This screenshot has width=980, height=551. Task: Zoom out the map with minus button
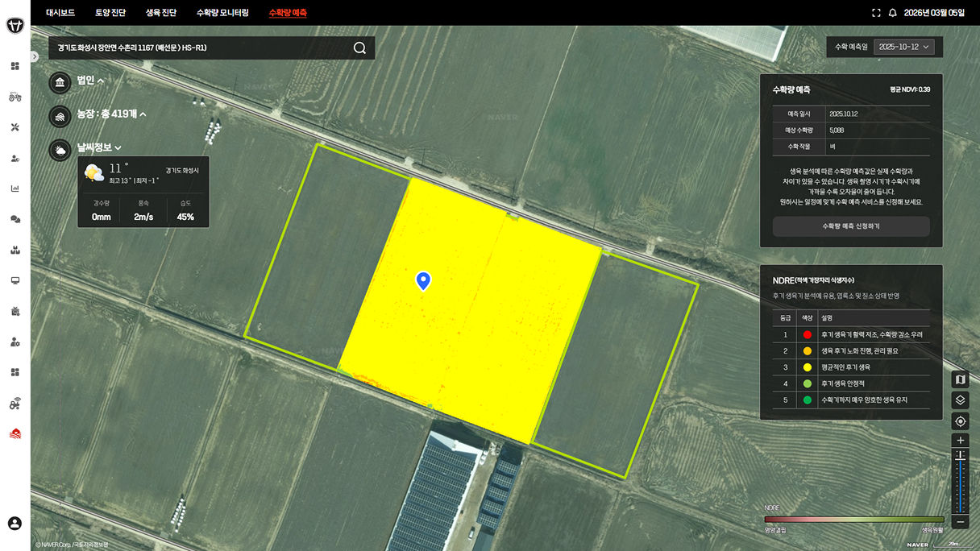[x=960, y=522]
